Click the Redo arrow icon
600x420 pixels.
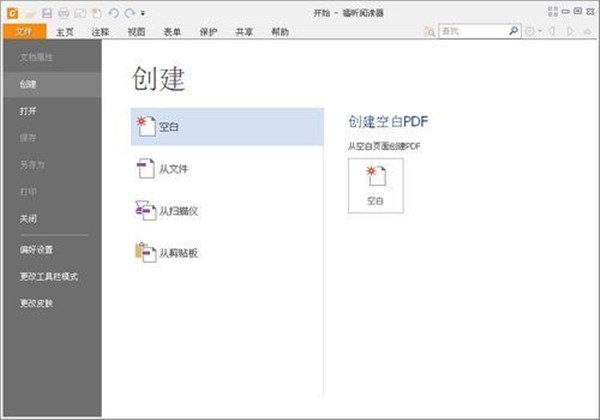[130, 13]
